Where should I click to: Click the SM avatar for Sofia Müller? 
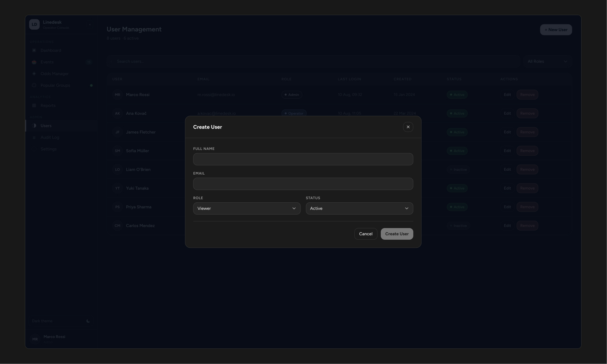point(117,151)
